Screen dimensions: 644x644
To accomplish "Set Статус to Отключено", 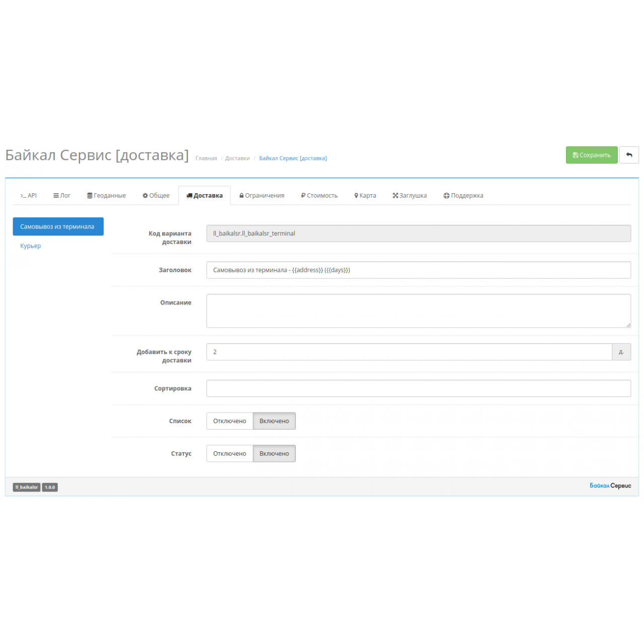I will (x=229, y=453).
